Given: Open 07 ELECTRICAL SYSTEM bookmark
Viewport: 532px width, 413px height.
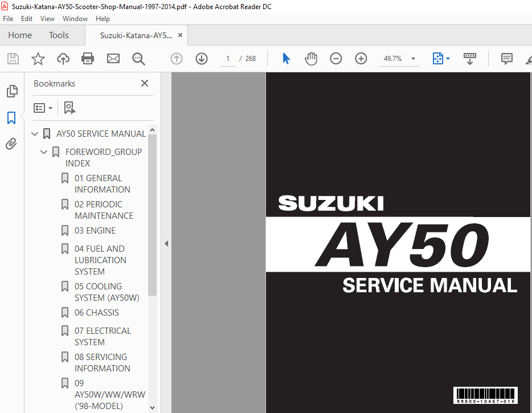Looking at the screenshot, I should tap(103, 336).
